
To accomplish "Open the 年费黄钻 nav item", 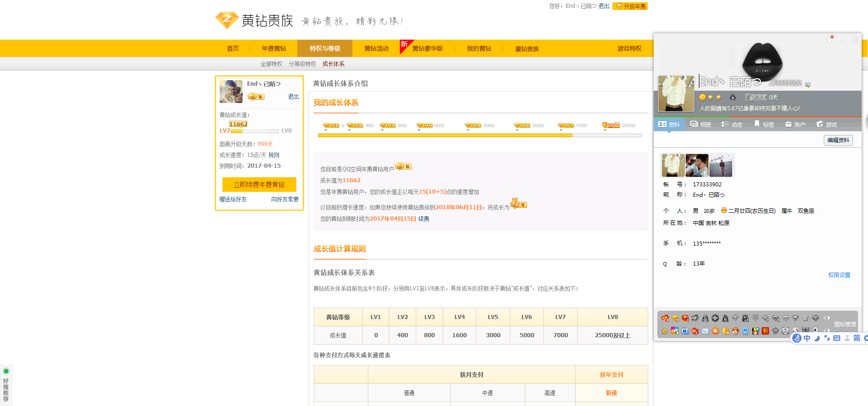I will click(274, 48).
